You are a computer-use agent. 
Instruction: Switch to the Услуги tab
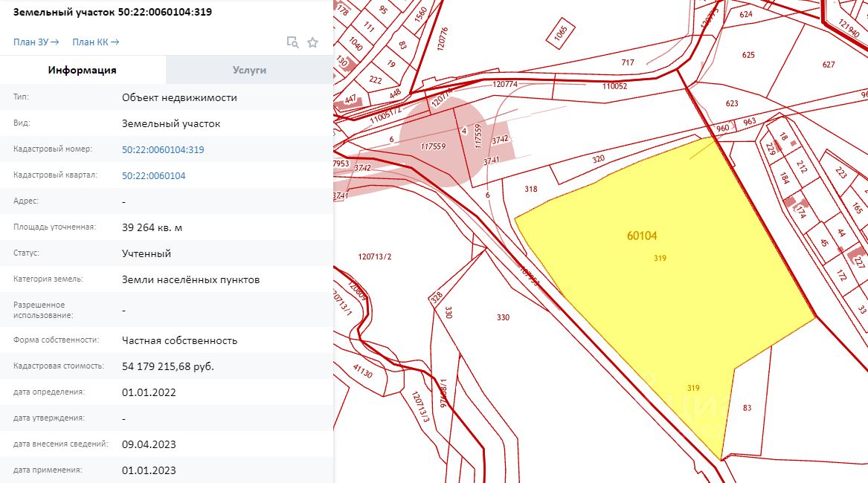249,70
